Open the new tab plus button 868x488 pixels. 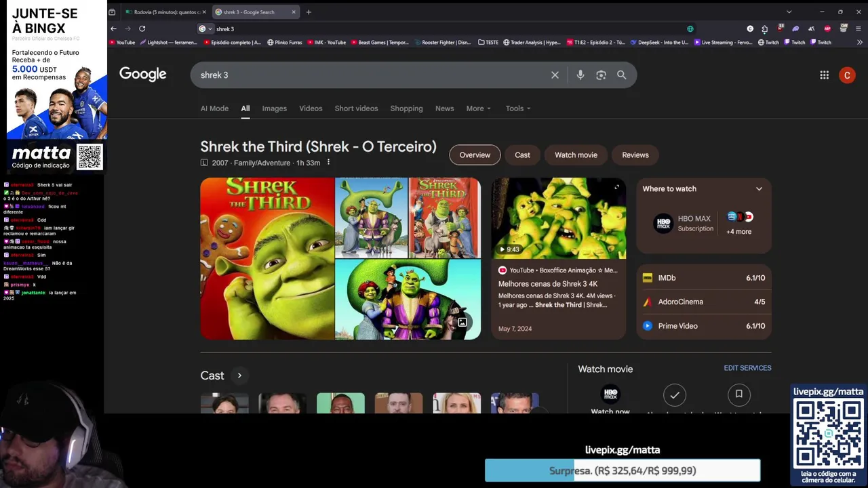(x=309, y=12)
